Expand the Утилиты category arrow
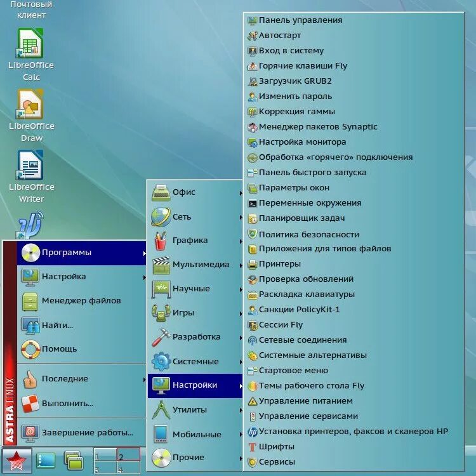476x476 pixels. click(241, 410)
